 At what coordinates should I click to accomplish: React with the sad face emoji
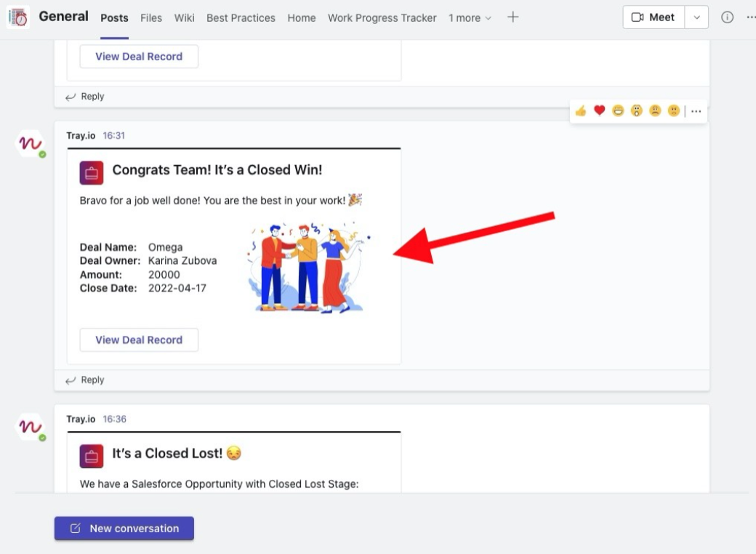656,111
